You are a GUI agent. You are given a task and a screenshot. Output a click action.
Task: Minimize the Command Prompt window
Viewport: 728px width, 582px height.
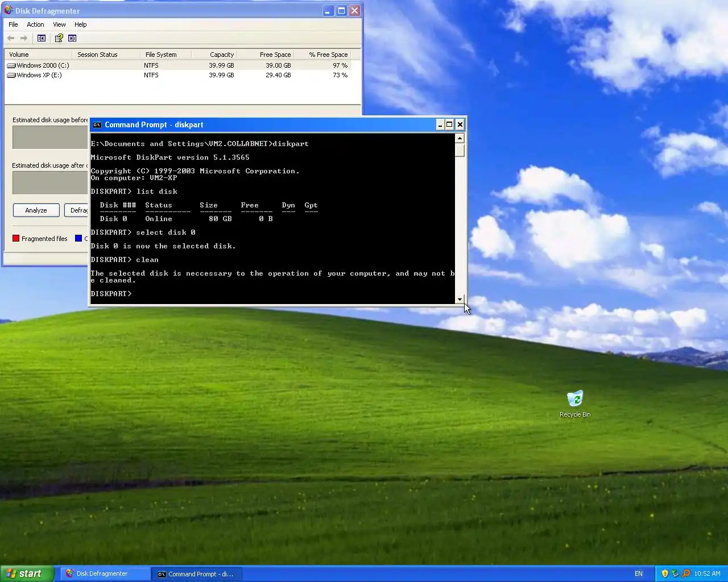(440, 125)
